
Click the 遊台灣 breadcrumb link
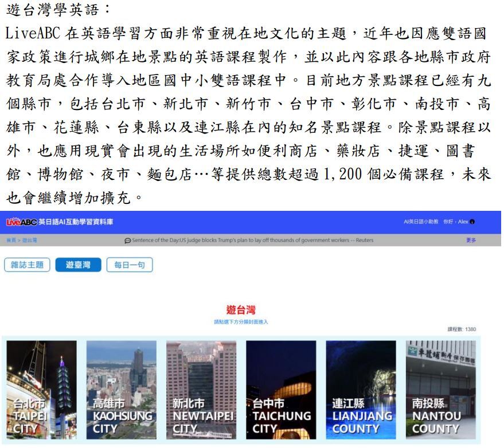tap(29, 241)
